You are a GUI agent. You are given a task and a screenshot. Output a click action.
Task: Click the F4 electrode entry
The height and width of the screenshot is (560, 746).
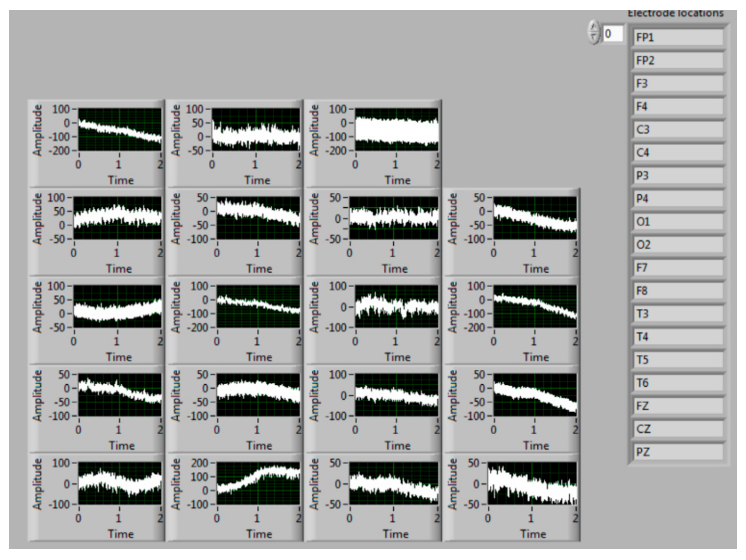(678, 106)
